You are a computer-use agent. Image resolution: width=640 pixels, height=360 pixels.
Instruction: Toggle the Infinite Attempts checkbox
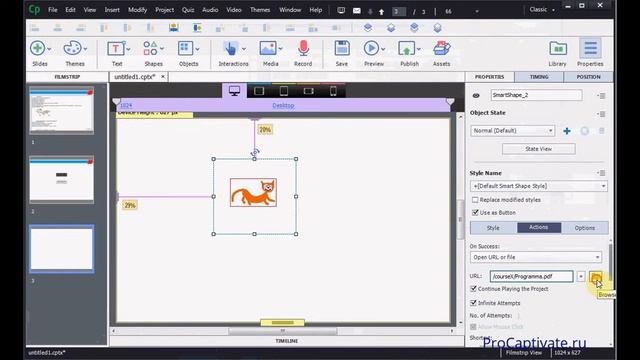[473, 303]
